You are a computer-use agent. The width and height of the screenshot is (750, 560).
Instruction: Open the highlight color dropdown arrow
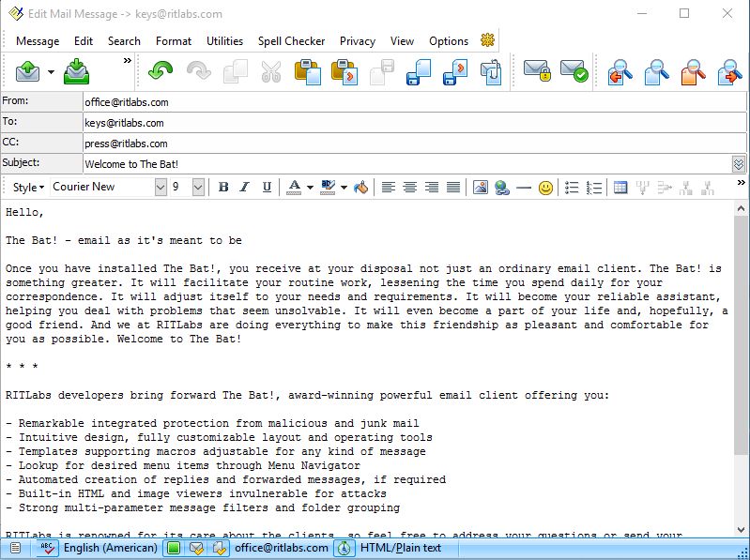point(344,188)
